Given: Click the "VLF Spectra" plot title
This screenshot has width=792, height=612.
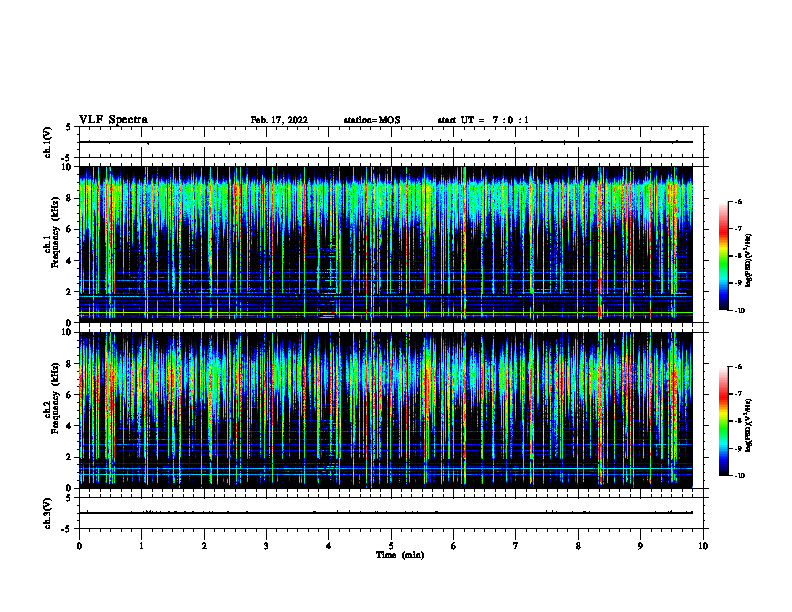Looking at the screenshot, I should point(113,120).
